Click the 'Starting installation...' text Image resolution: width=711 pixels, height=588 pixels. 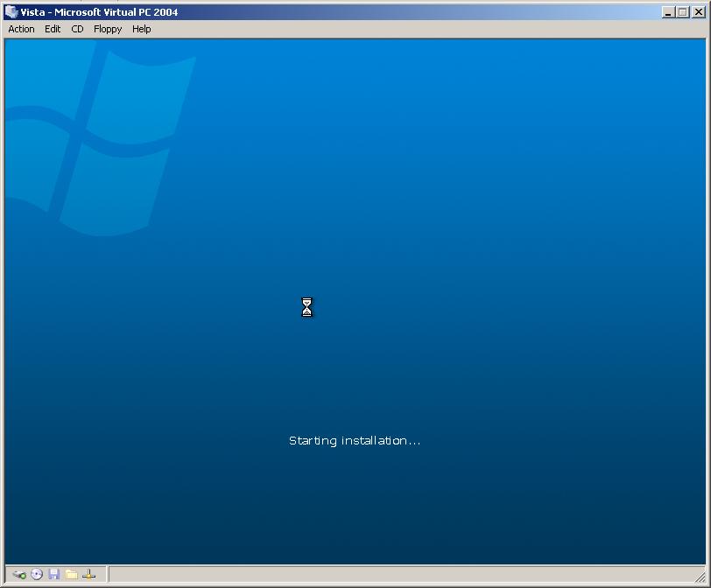click(355, 441)
